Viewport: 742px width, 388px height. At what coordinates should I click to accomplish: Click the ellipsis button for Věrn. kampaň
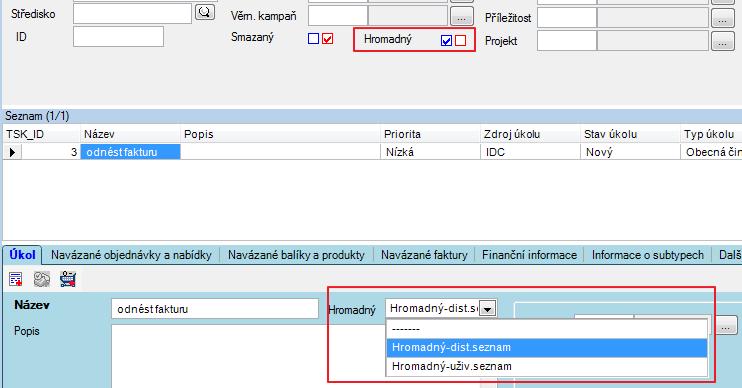click(x=462, y=17)
